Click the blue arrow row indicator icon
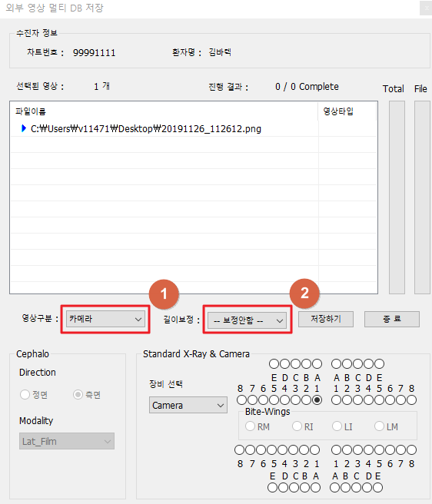Viewport: 432px width, 504px height. pos(24,128)
